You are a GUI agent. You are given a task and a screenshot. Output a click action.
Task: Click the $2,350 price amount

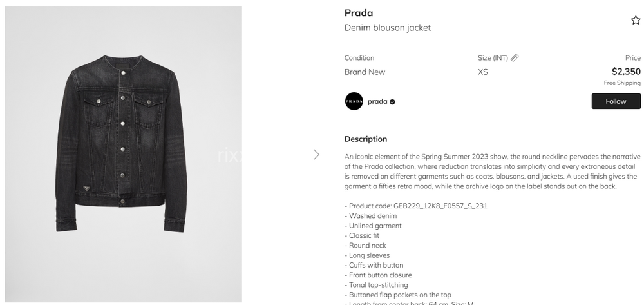coord(626,72)
